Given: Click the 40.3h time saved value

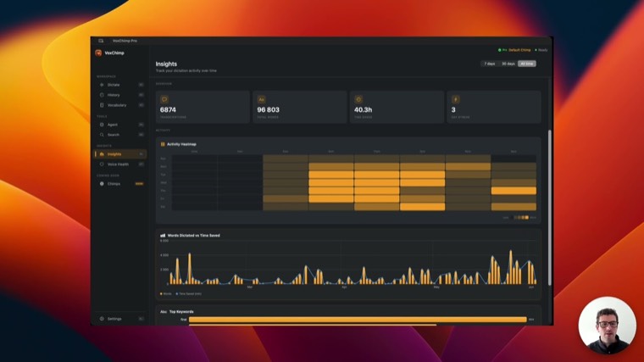Looking at the screenshot, I should click(363, 109).
